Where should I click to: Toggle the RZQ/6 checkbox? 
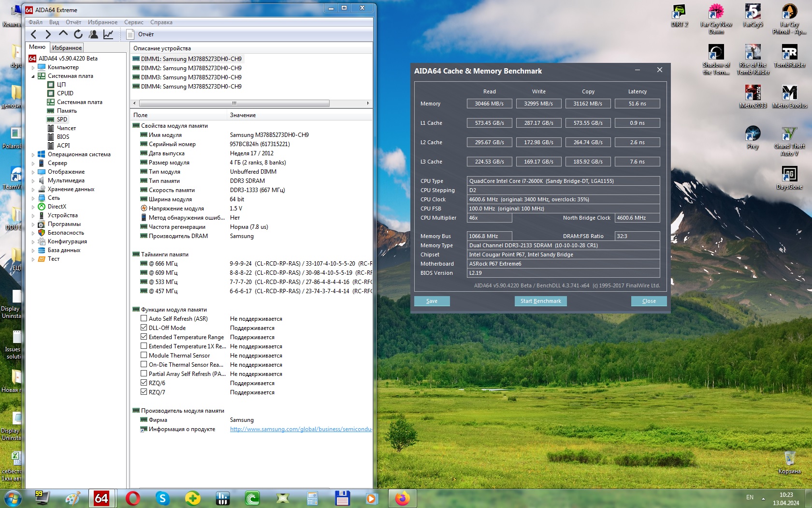click(x=144, y=383)
